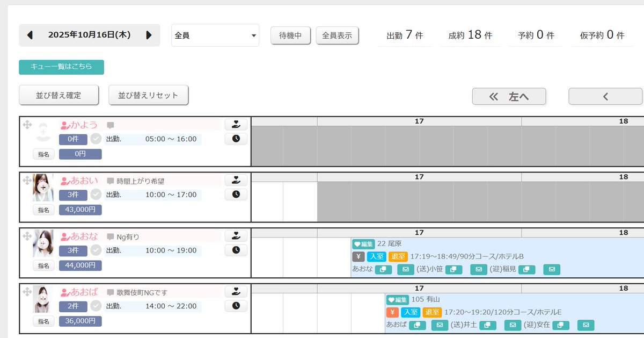Click 並び替えリセット button
The image size is (644, 338).
point(149,95)
